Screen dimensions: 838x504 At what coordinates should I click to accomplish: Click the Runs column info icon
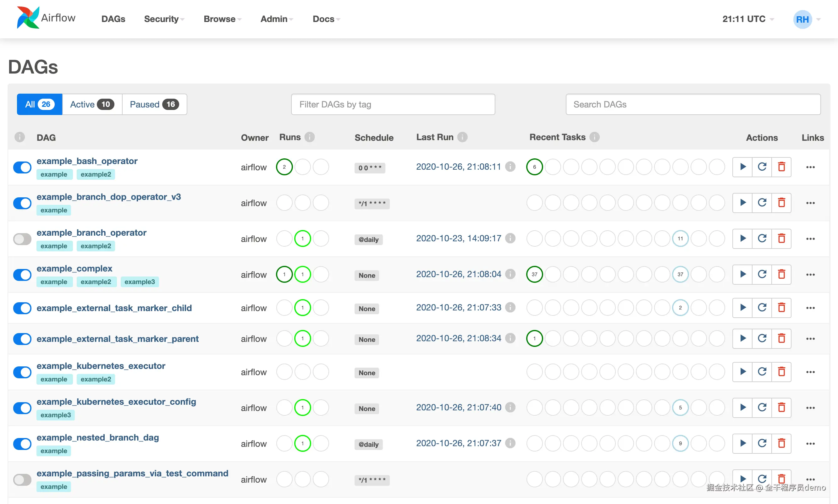(x=309, y=137)
